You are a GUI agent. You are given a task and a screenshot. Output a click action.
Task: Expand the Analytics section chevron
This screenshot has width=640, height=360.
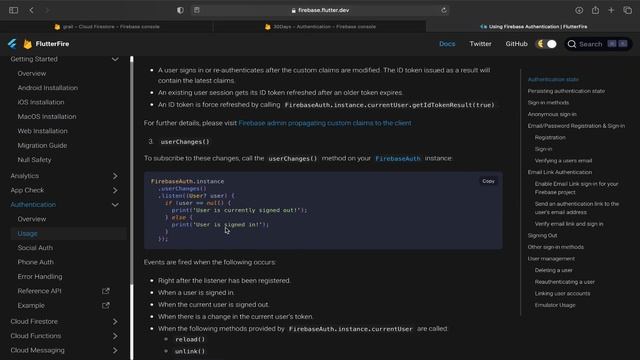pos(115,176)
